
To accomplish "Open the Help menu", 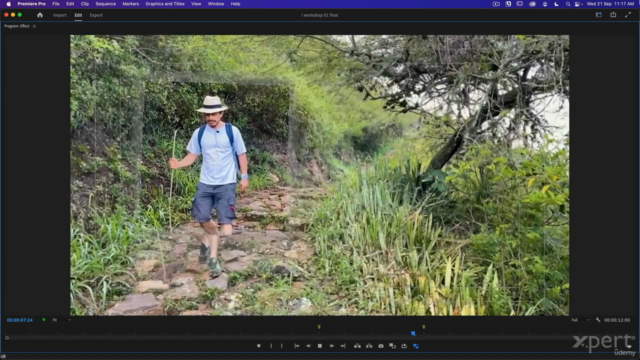I will (x=236, y=4).
